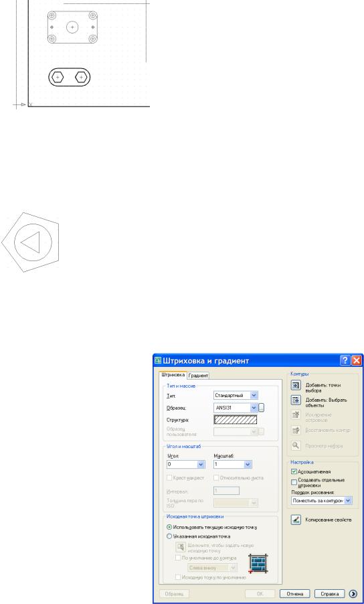
Task: Click the Исключение островков icon
Action: pyautogui.click(x=296, y=417)
